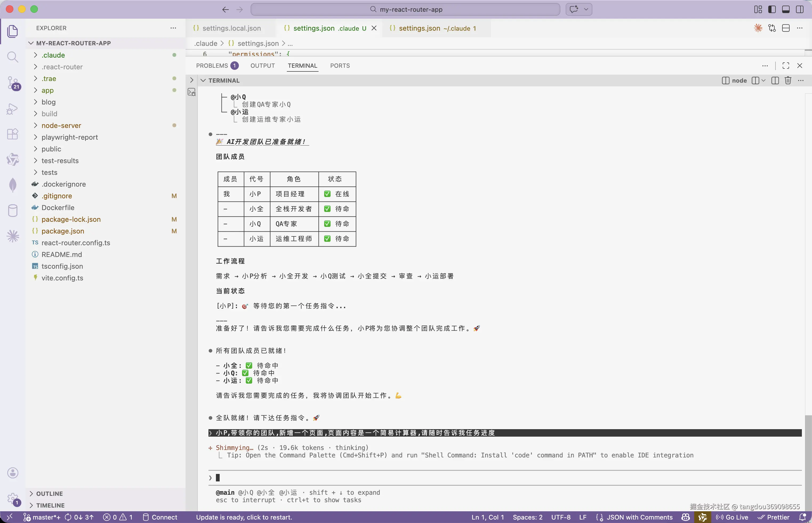812x523 pixels.
Task: Open the settings.local.json editor tab
Action: [231, 28]
